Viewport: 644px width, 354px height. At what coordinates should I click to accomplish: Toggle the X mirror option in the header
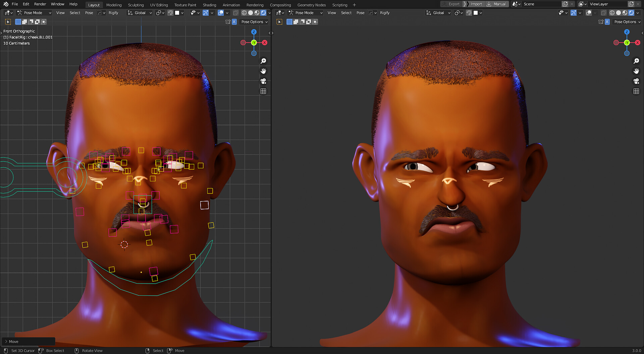[x=234, y=21]
